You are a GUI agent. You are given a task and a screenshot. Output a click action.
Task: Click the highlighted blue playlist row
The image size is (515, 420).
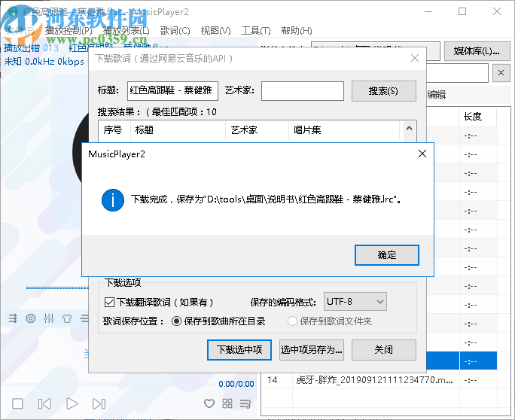coord(462,361)
